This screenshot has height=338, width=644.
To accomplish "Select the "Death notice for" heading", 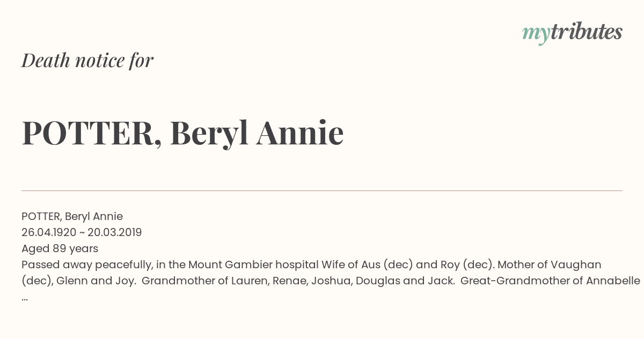I will tap(87, 61).
